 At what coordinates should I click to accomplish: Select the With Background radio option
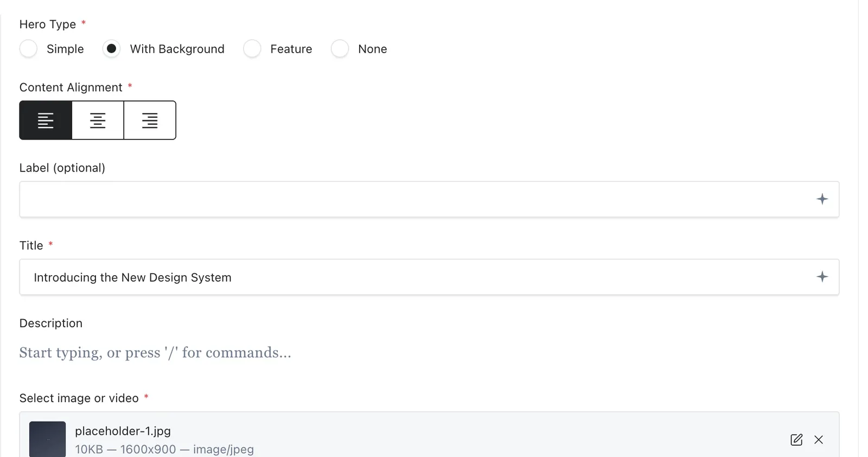111,49
